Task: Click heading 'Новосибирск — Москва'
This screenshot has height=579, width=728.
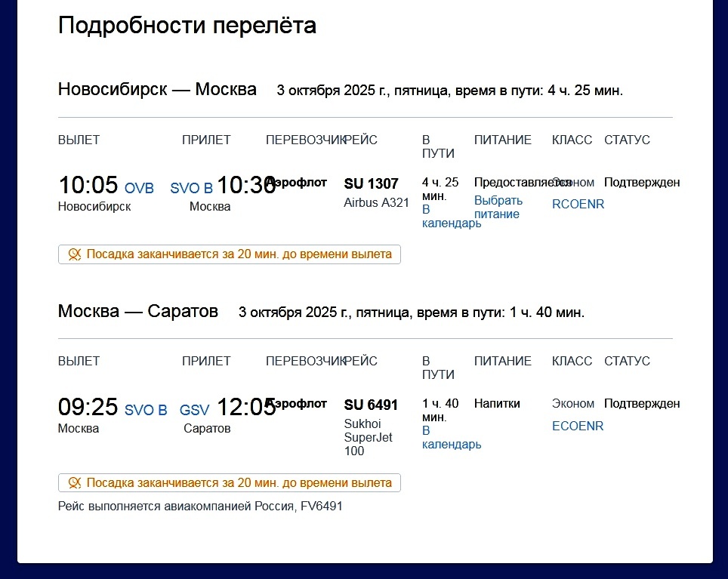Action: (157, 89)
